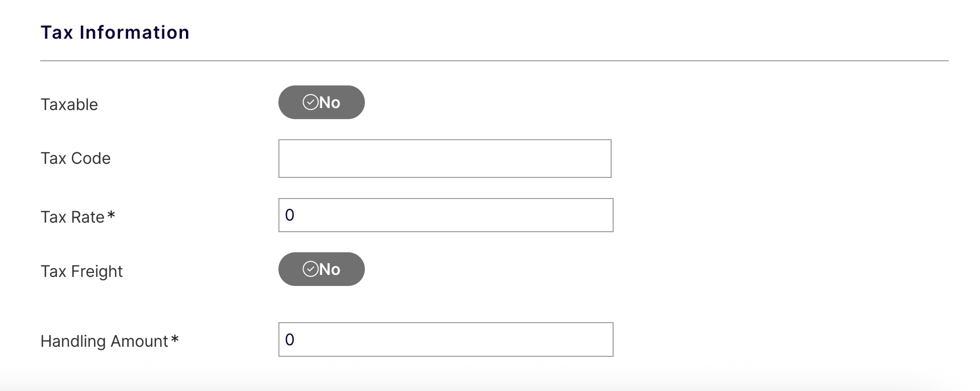Click the required asterisk beside Handling Amount
The image size is (980, 391).
click(x=175, y=340)
